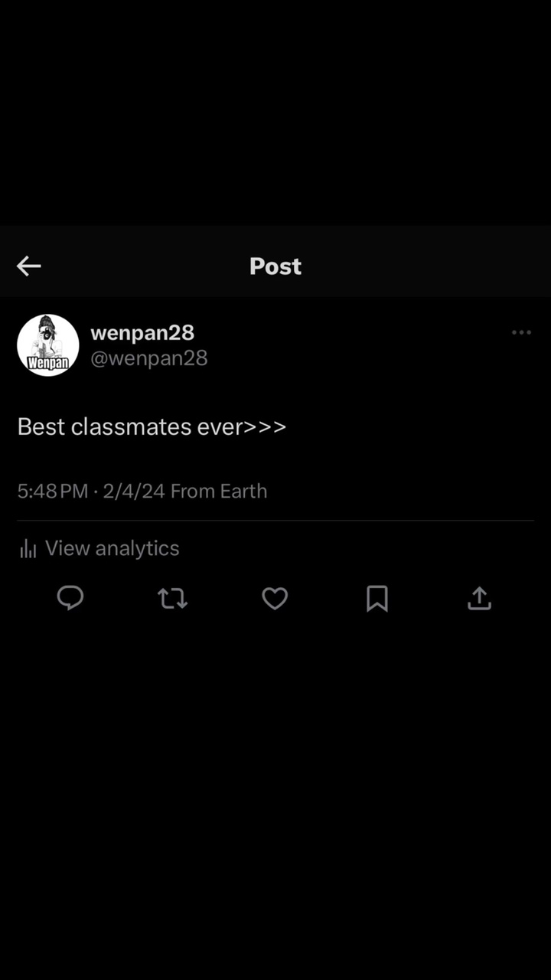Go back using the left arrow
551x980 pixels.
click(x=28, y=266)
